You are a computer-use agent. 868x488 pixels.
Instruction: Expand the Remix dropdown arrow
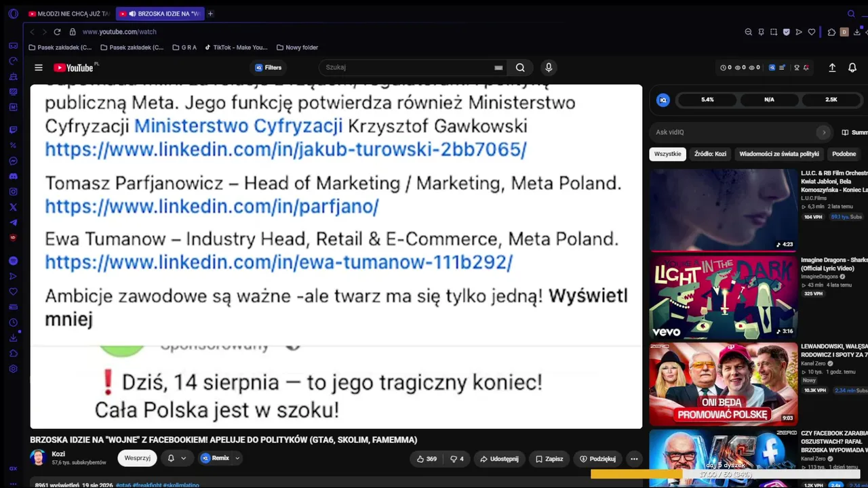237,458
